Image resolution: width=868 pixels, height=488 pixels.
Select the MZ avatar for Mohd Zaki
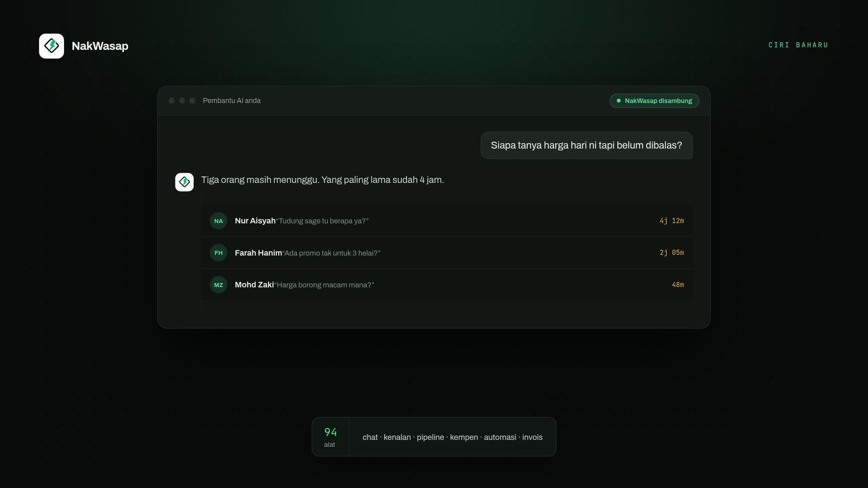point(219,285)
